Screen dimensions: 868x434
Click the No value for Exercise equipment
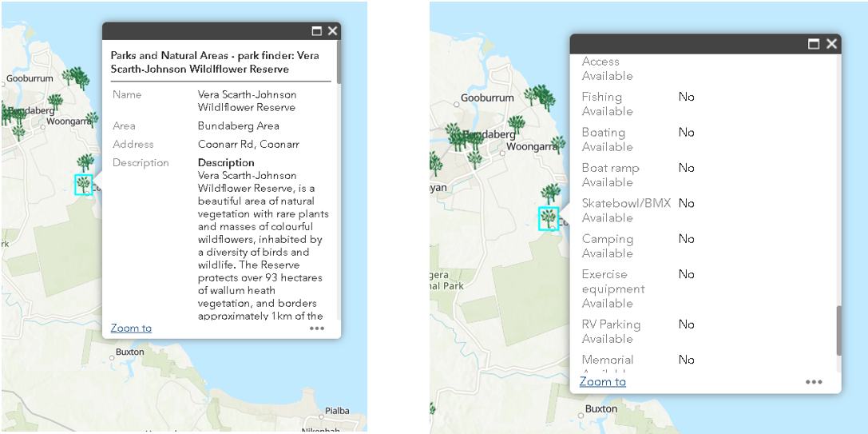687,274
